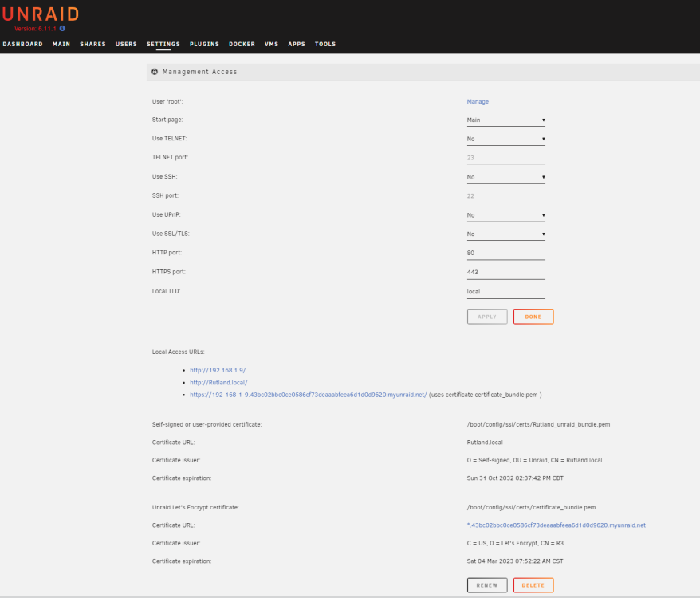The height and width of the screenshot is (598, 700).
Task: Click the Done button
Action: point(533,317)
